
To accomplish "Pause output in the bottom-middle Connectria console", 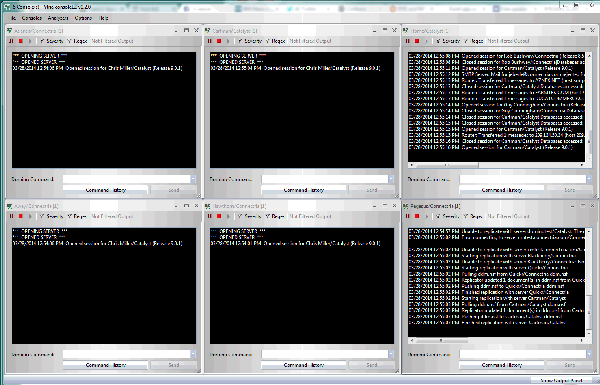I will 210,216.
